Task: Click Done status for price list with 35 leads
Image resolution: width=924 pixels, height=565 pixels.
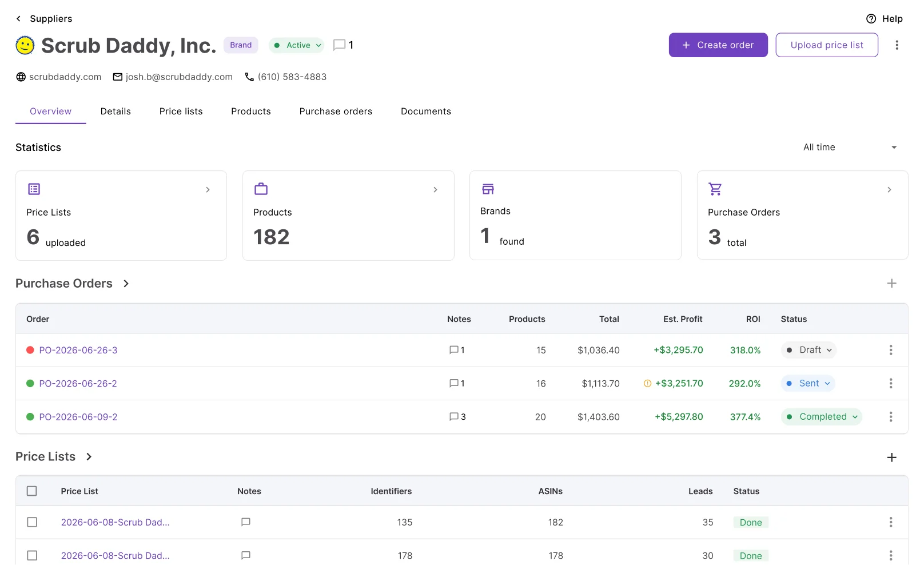Action: click(x=751, y=522)
